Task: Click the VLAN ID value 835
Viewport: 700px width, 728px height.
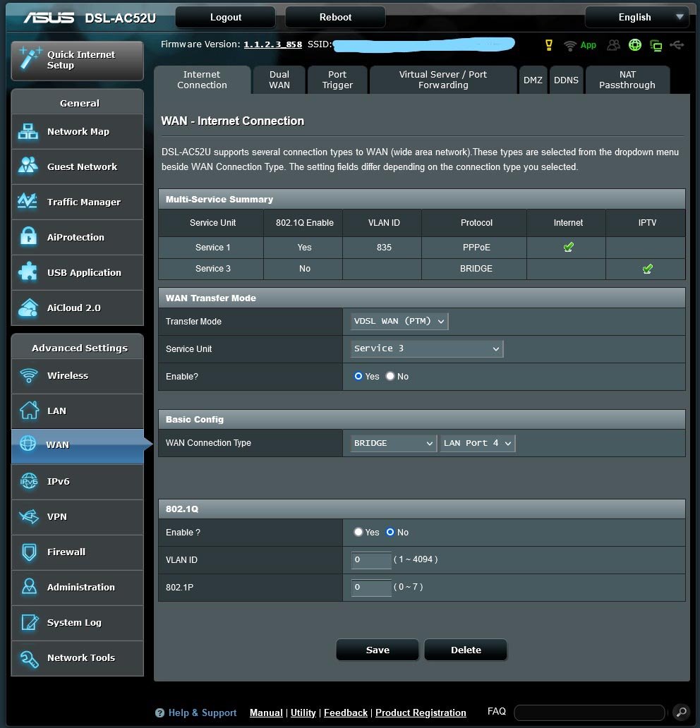Action: point(384,248)
